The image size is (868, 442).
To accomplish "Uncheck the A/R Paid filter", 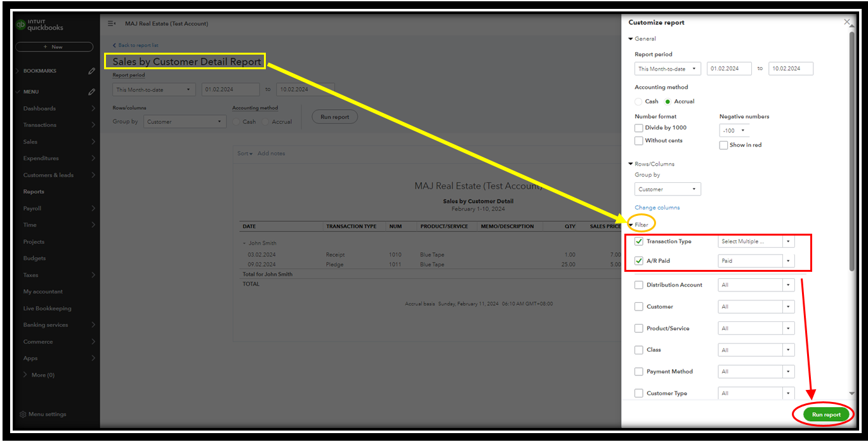I will tap(639, 261).
